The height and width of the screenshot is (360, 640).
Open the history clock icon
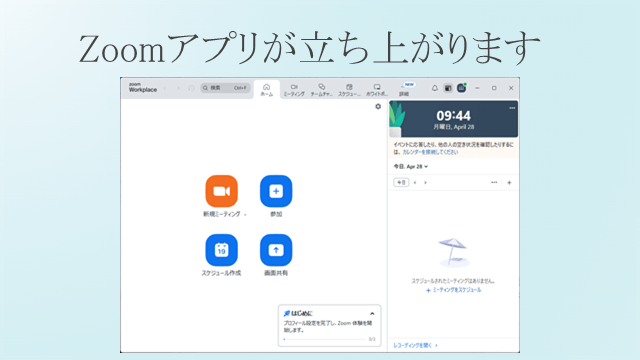pos(191,88)
